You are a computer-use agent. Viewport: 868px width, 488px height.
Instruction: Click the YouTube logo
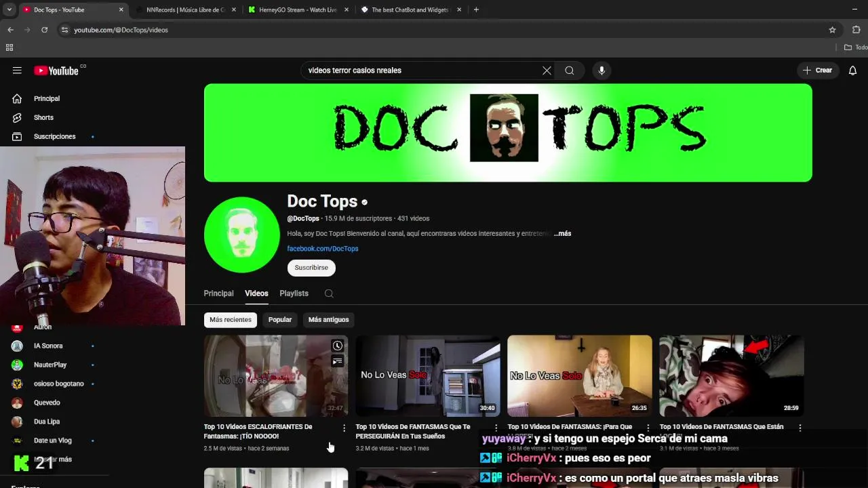(x=57, y=70)
